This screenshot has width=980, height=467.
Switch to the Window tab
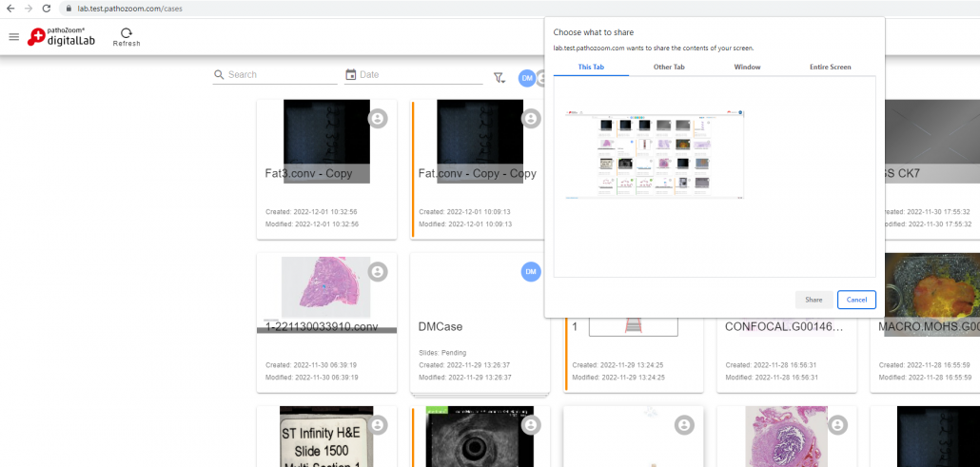747,68
